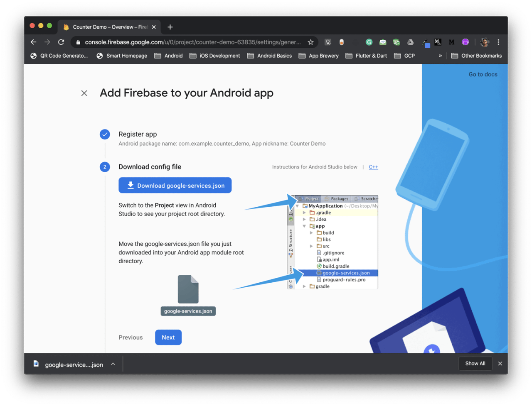532x406 pixels.
Task: Reload the Firebase console page
Action: [x=61, y=42]
